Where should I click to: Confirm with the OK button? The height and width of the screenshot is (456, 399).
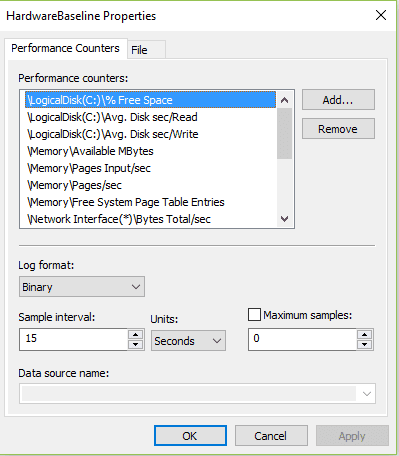click(x=190, y=436)
